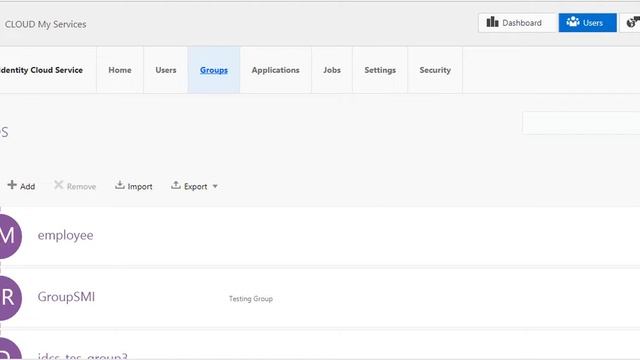The image size is (640, 360).
Task: Click the Remove button label
Action: point(81,187)
